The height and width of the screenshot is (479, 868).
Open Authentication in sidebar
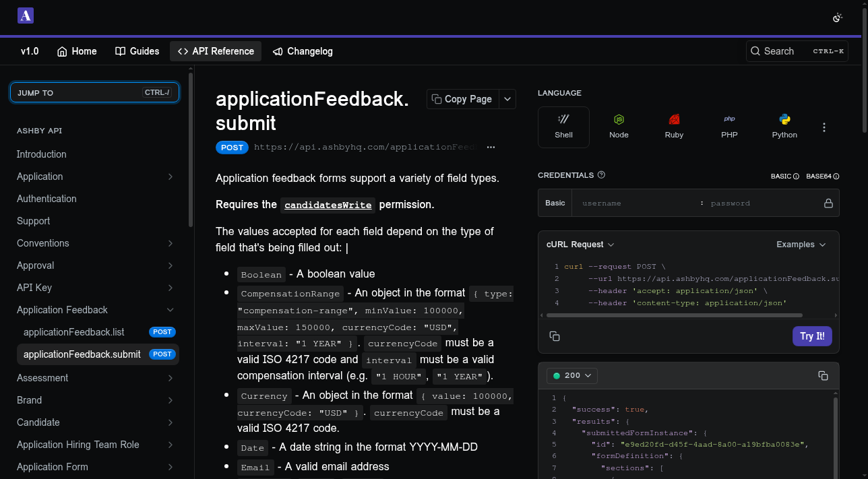(46, 199)
